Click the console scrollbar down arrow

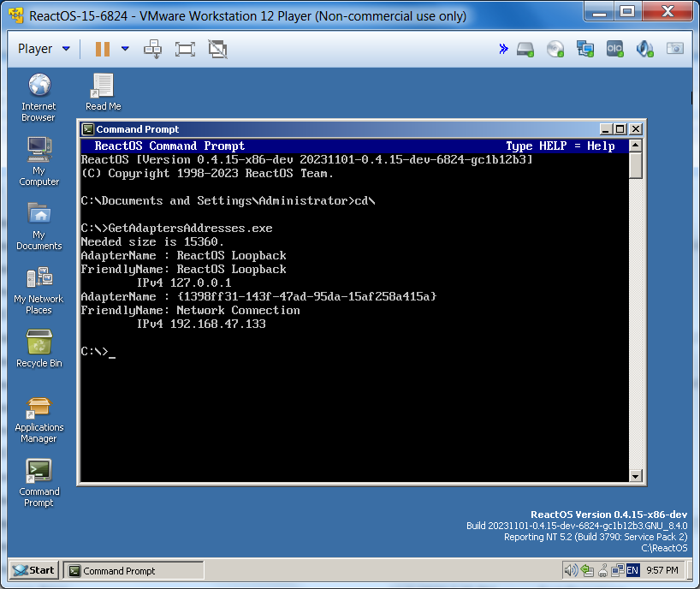(635, 476)
